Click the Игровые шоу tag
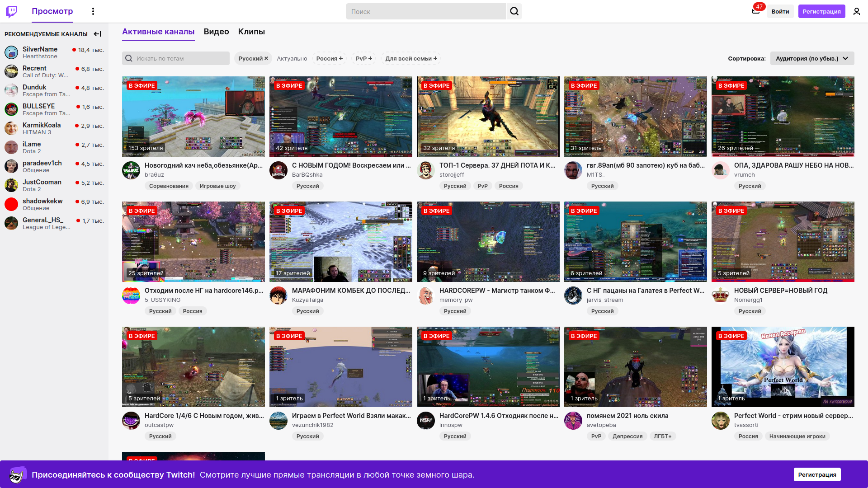 coord(217,186)
